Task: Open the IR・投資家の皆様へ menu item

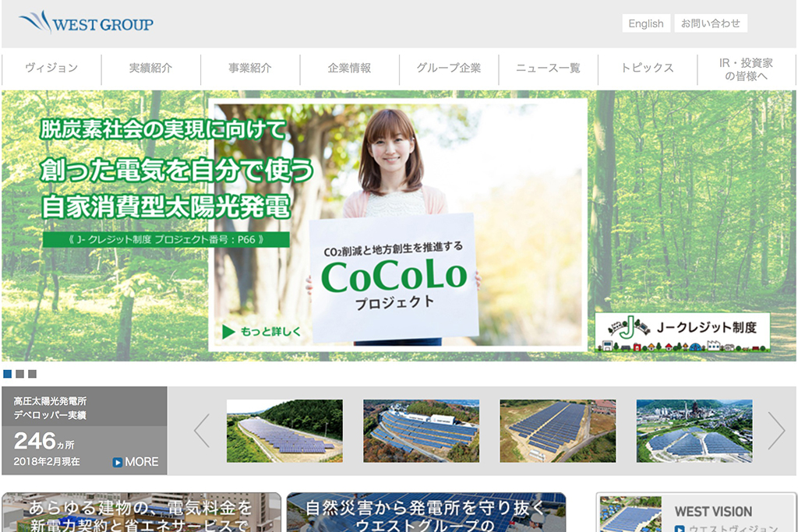Action: (x=746, y=69)
